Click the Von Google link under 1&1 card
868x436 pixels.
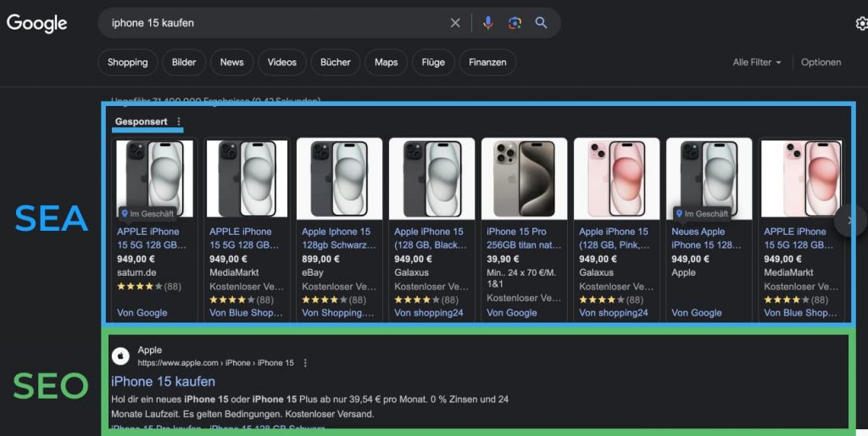pos(511,313)
